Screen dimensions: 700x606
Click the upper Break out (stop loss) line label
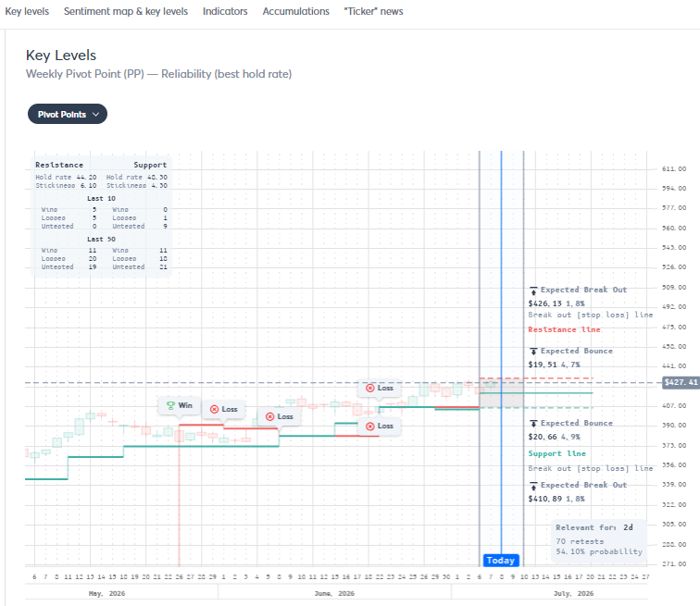(591, 315)
